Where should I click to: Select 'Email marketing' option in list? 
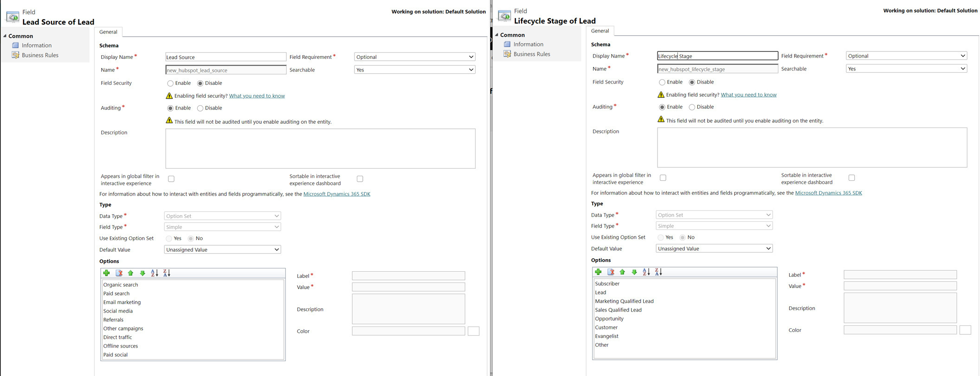[x=122, y=303]
